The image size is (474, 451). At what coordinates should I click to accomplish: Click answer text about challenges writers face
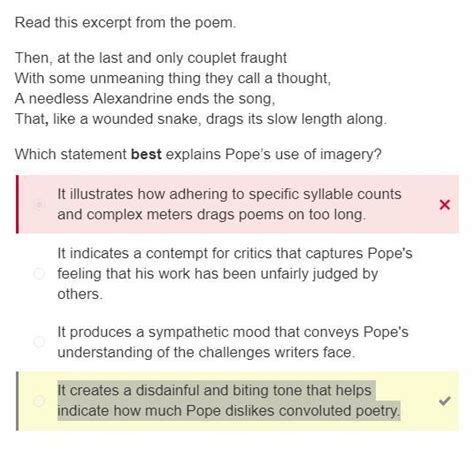(233, 342)
